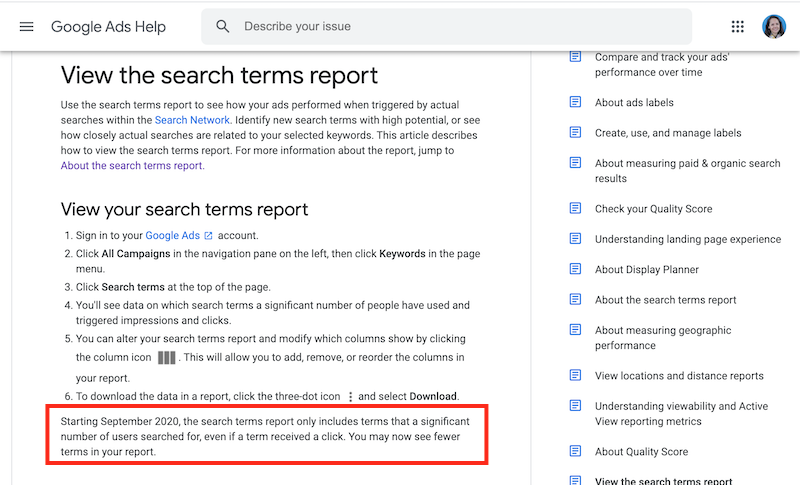Viewport: 800px width, 485px height.
Task: Open the 'About ads labels' article
Action: tap(634, 103)
